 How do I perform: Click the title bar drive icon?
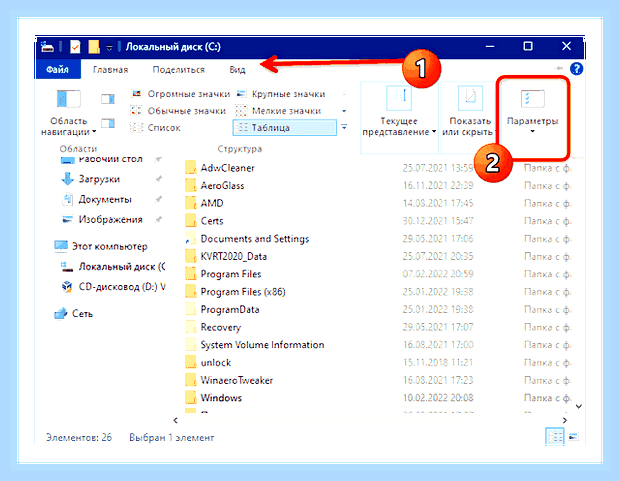(47, 47)
